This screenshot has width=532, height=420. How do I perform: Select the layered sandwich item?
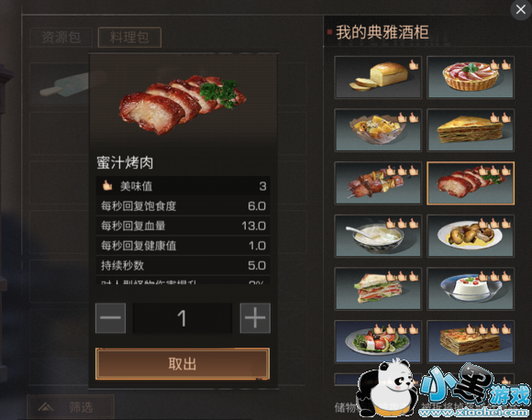pyautogui.click(x=378, y=289)
